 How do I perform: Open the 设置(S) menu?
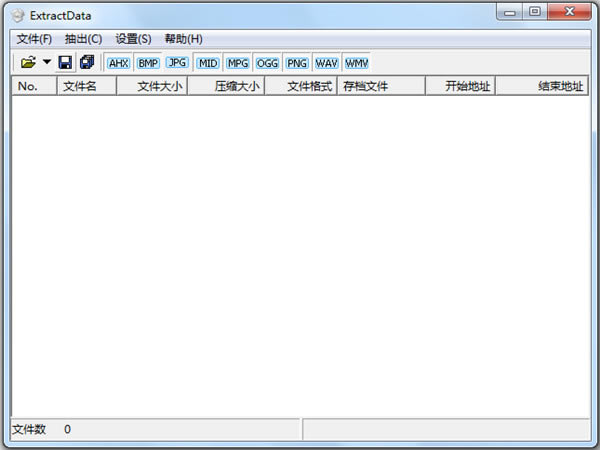point(133,39)
